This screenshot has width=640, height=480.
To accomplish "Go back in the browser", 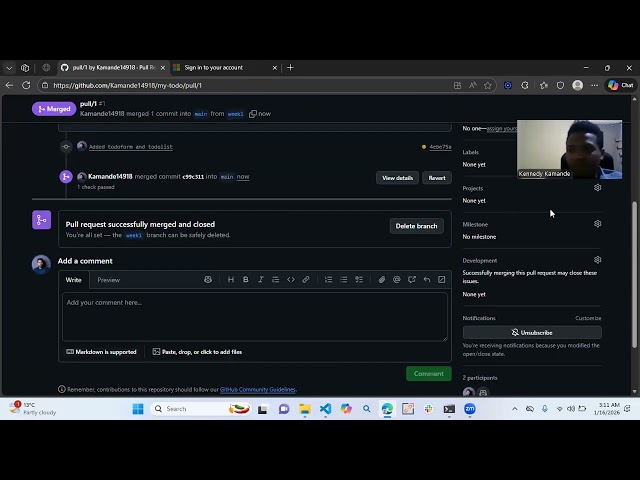I will coord(9,85).
